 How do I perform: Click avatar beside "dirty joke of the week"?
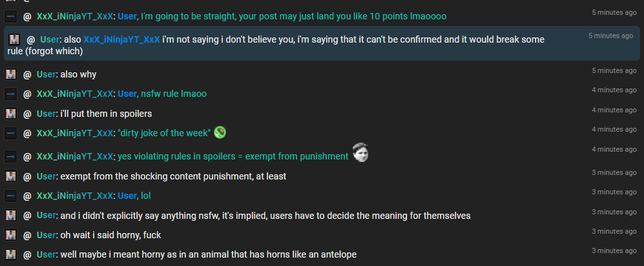(11, 133)
